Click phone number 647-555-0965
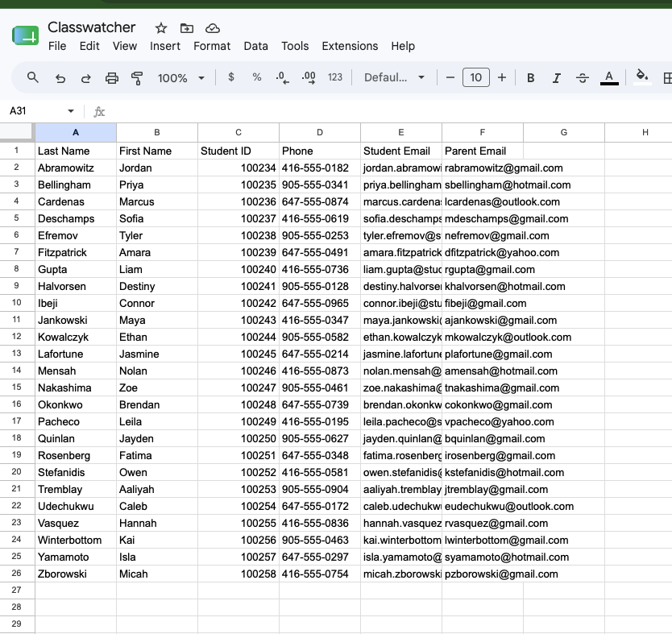 pyautogui.click(x=320, y=303)
